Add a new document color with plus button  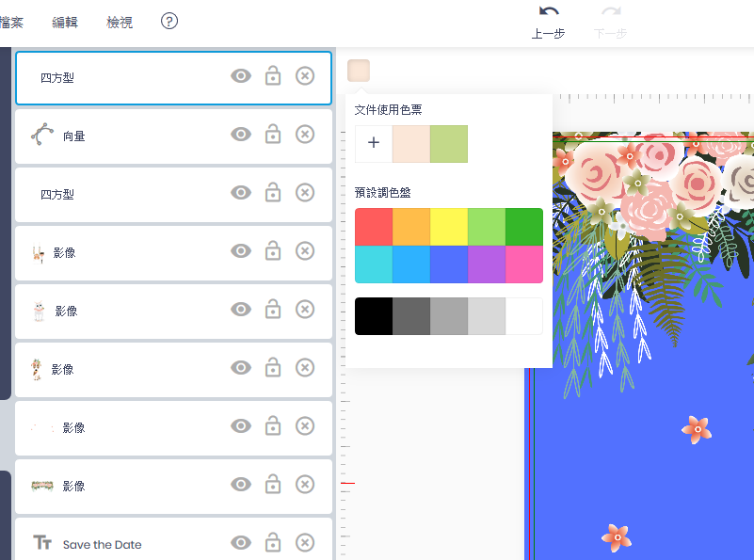pos(374,144)
